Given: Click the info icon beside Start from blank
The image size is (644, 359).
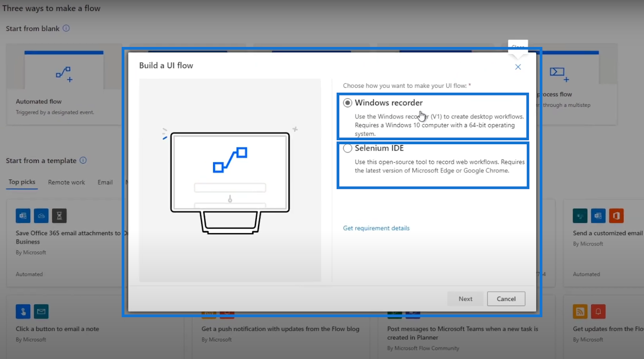Looking at the screenshot, I should coord(66,28).
